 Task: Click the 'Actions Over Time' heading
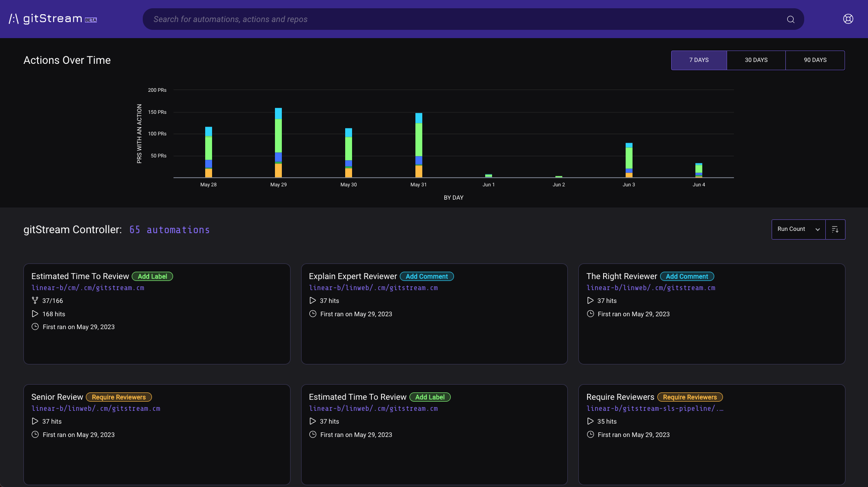coord(67,60)
